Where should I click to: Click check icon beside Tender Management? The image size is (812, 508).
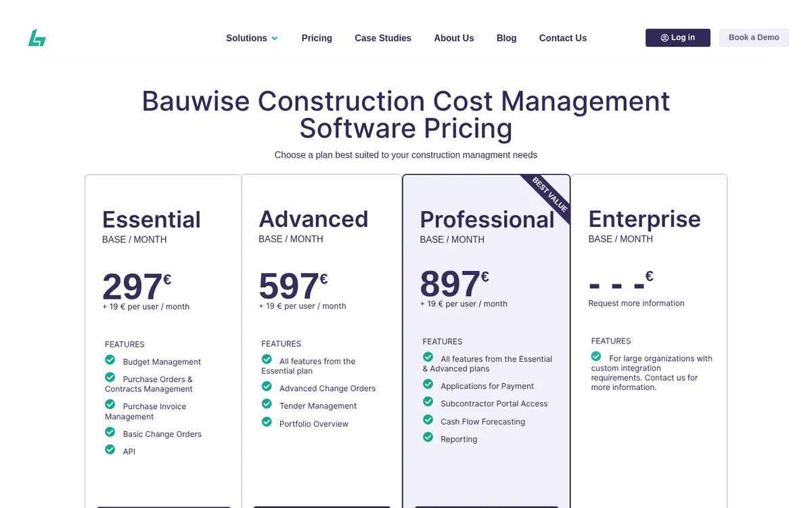(267, 404)
